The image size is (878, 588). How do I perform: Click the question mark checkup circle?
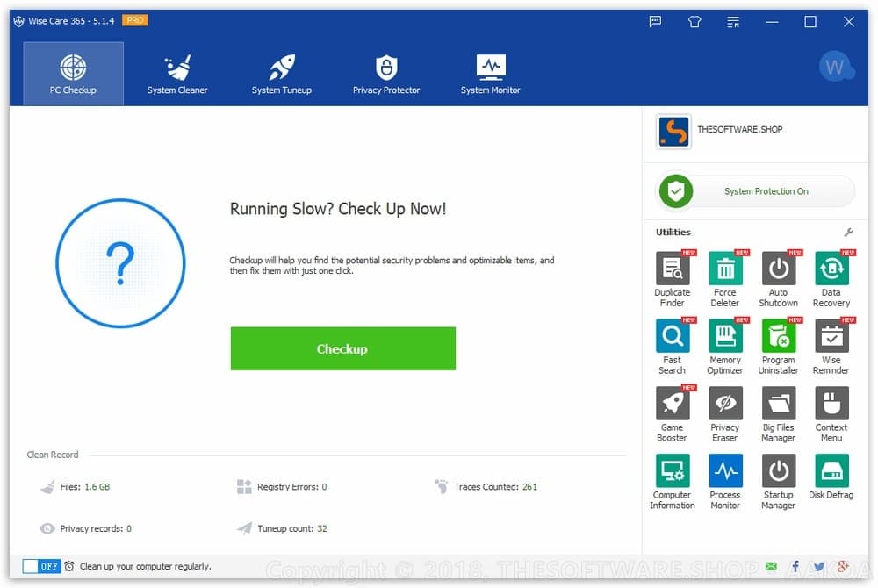click(120, 263)
